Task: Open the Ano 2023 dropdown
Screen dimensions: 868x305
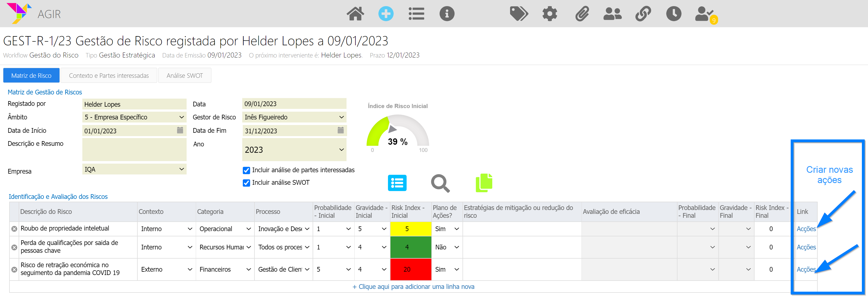Action: tap(294, 150)
